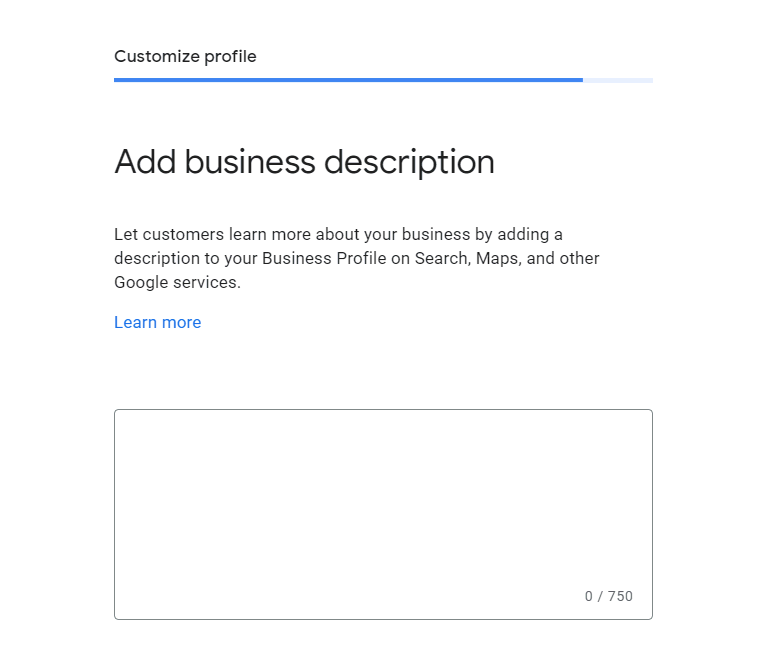Click the blue filled portion of the progress bar
Viewport: 760px width, 669px height.
tap(348, 80)
